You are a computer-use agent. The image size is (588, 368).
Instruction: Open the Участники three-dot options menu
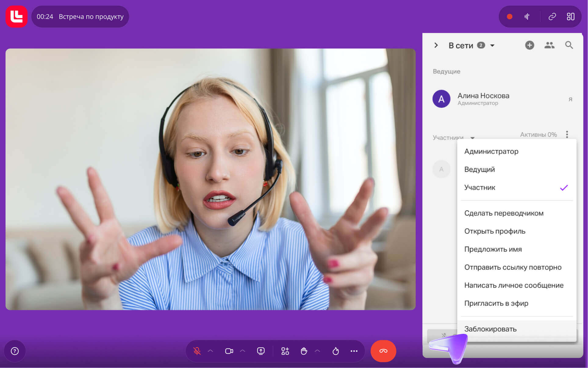click(567, 134)
